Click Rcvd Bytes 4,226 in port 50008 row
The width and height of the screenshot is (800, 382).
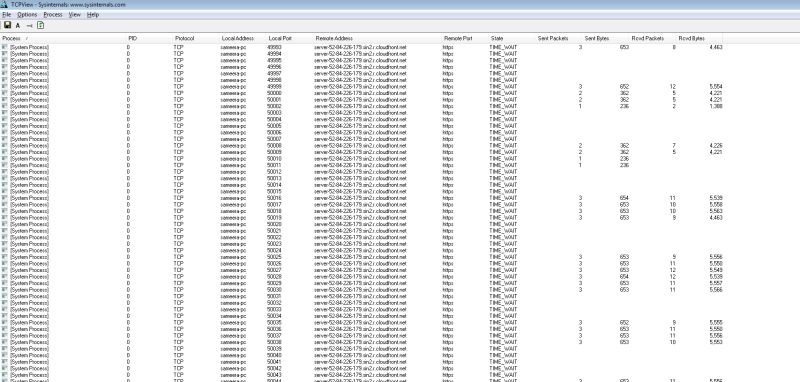click(x=716, y=145)
